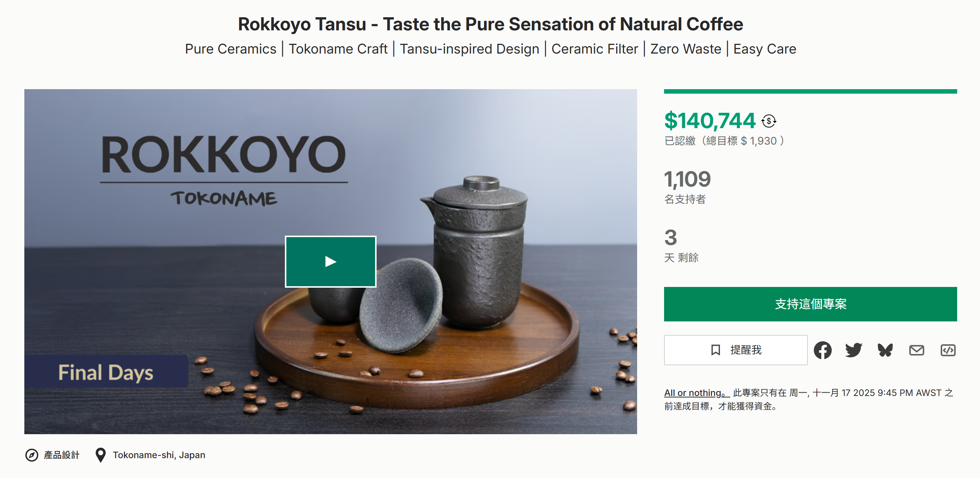
Task: Share the project by email icon
Action: point(916,350)
